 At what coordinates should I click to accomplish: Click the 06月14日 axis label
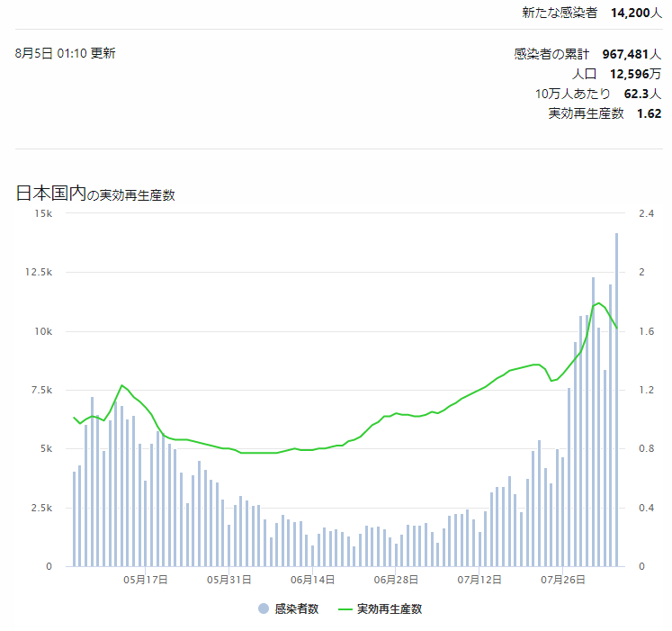312,580
